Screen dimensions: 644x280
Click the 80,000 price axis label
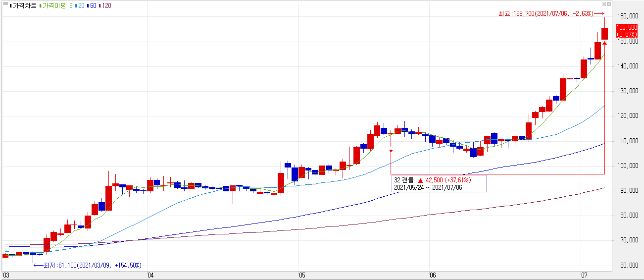[629, 216]
